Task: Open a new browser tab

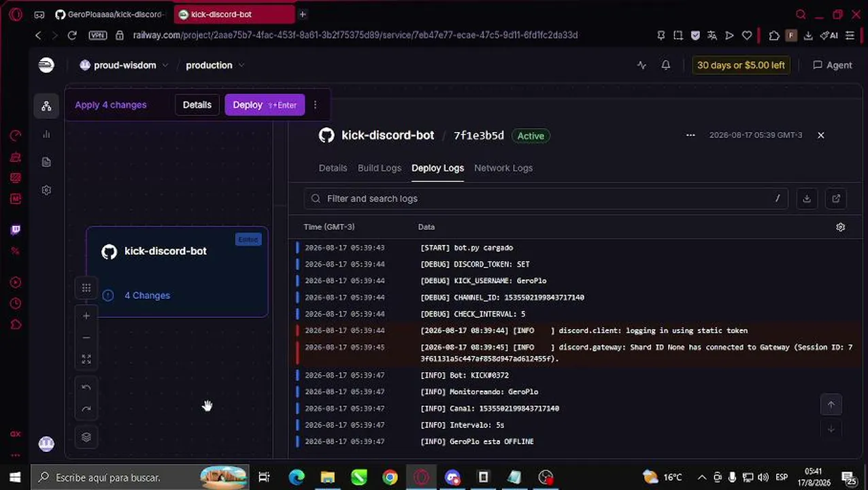Action: point(303,14)
